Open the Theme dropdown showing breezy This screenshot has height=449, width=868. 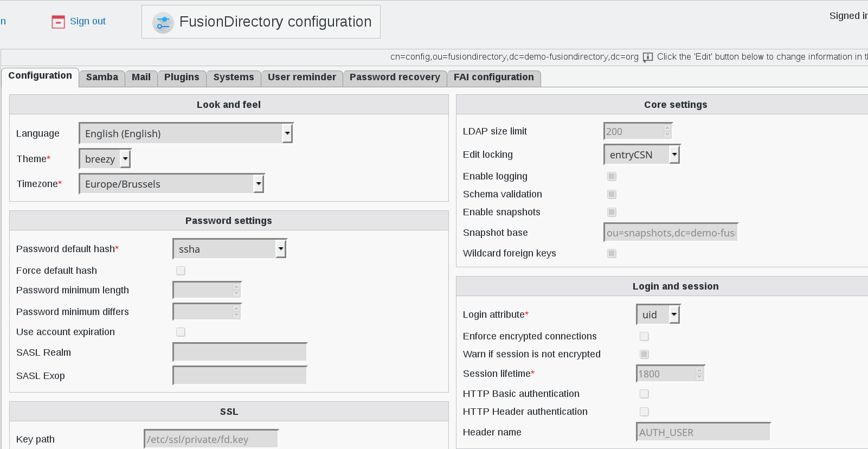coord(105,159)
